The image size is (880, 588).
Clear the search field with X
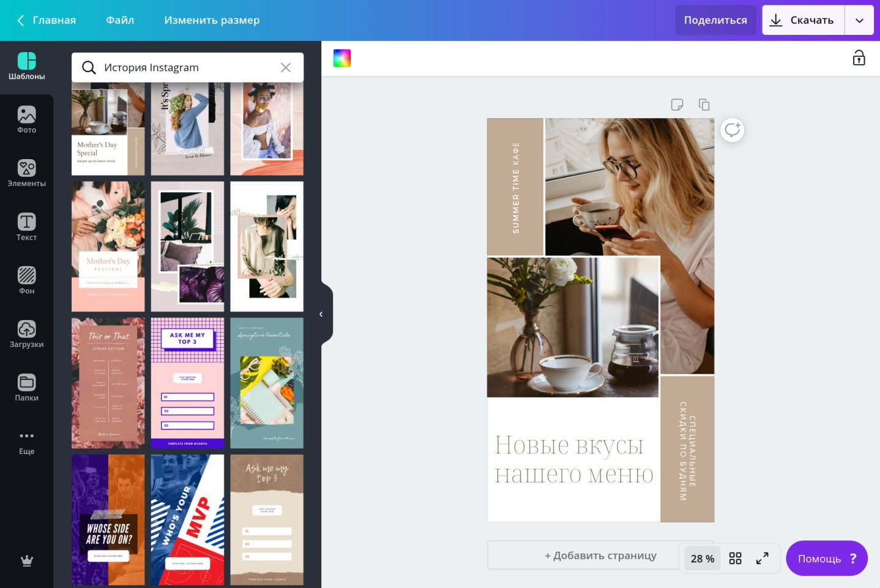click(x=285, y=67)
